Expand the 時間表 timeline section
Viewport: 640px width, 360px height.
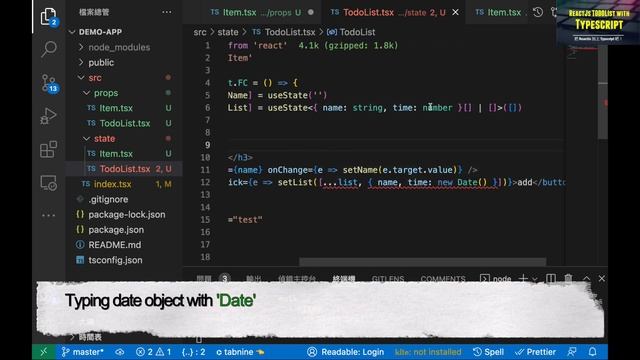coord(90,337)
